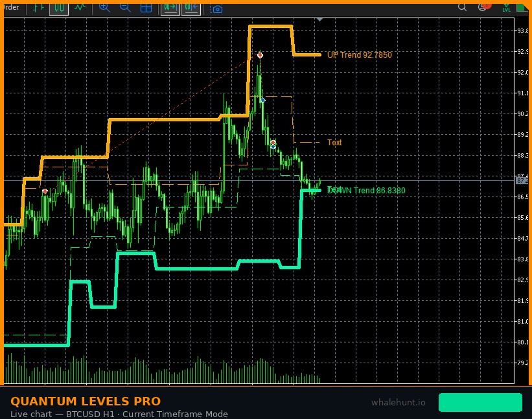Screen dimensions: 532x419
Task: Click the Text annotation on the chart
Action: [334, 143]
